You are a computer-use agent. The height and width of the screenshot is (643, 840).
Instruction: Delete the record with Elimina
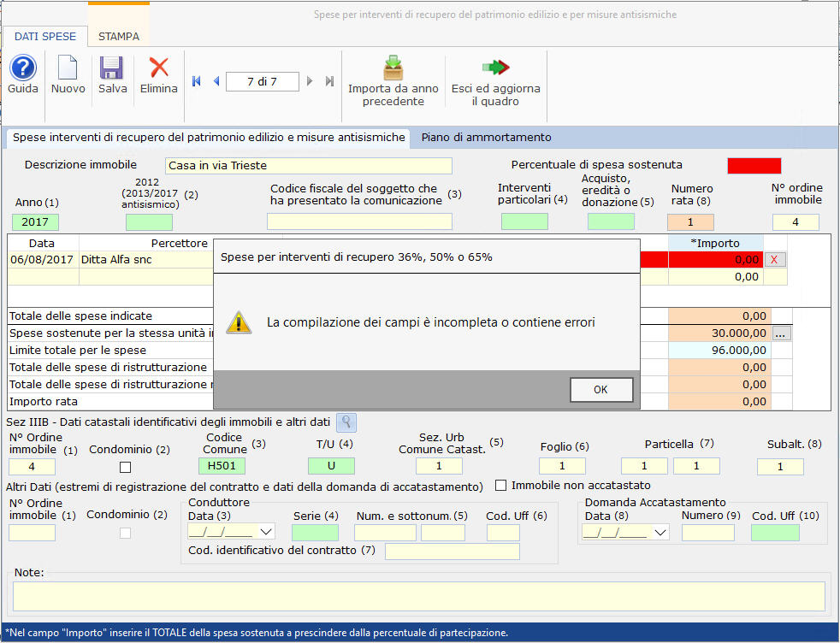(158, 75)
